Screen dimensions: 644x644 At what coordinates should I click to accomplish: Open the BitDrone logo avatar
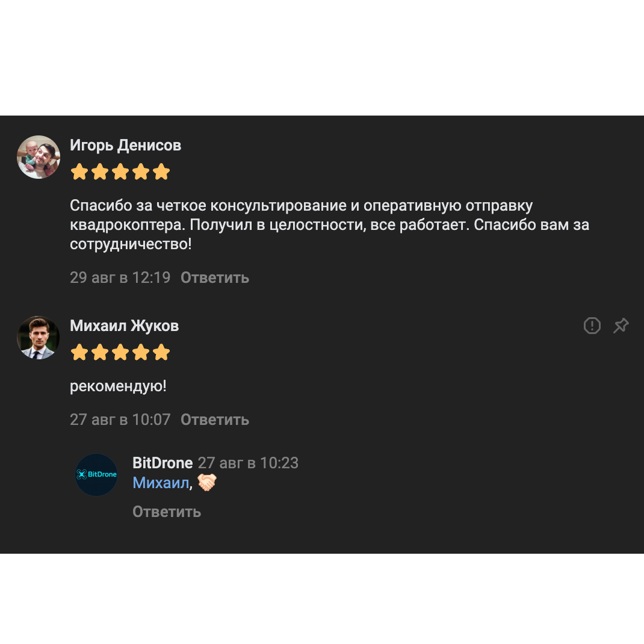coord(96,474)
